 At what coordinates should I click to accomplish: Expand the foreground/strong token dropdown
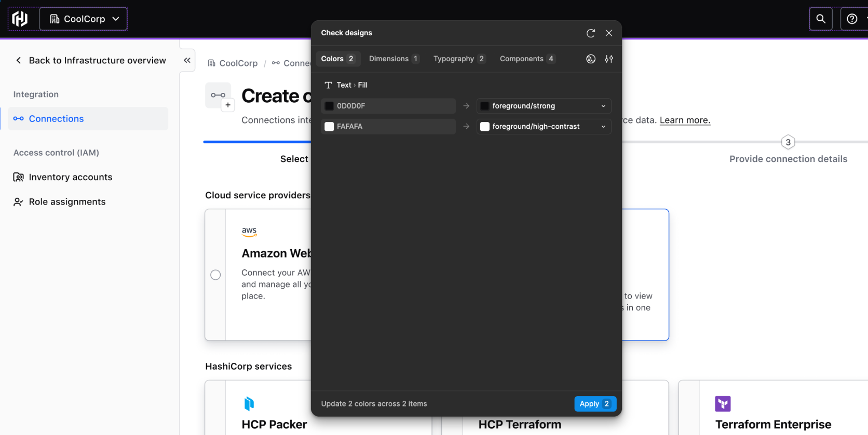click(544, 106)
